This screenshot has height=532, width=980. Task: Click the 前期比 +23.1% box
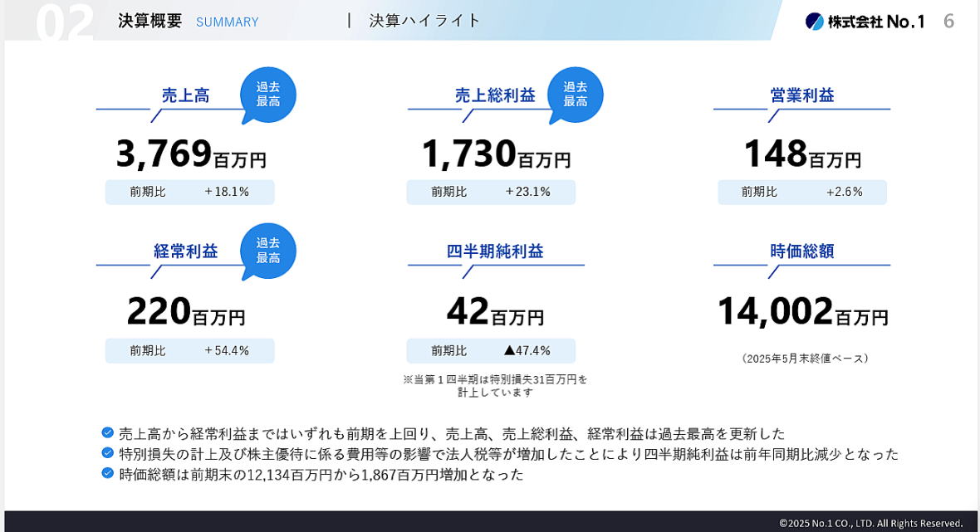point(492,192)
